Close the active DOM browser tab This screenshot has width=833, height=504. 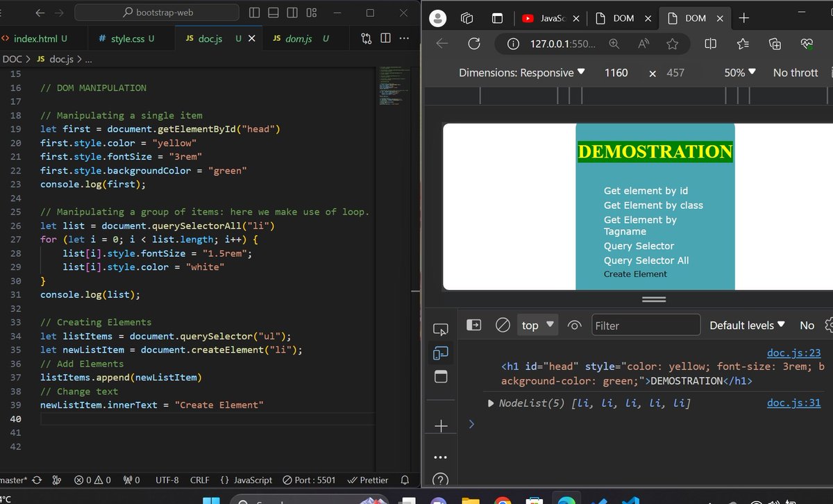pos(720,19)
